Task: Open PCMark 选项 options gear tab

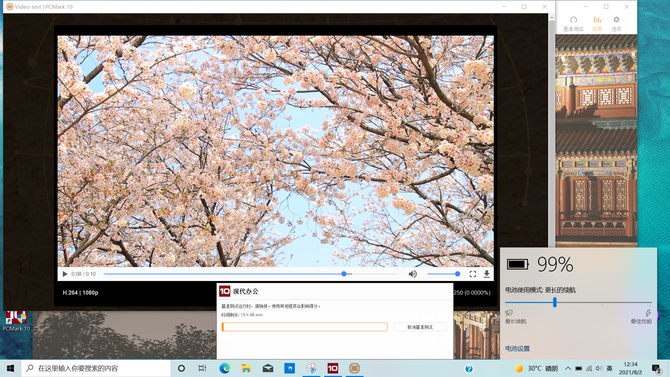Action: [616, 24]
